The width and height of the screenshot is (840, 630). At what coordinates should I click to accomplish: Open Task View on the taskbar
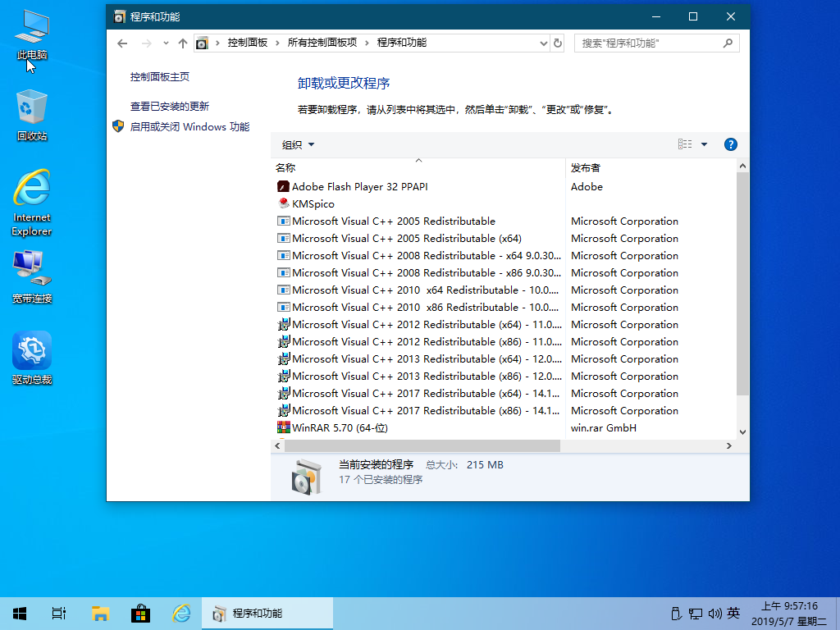click(59, 614)
